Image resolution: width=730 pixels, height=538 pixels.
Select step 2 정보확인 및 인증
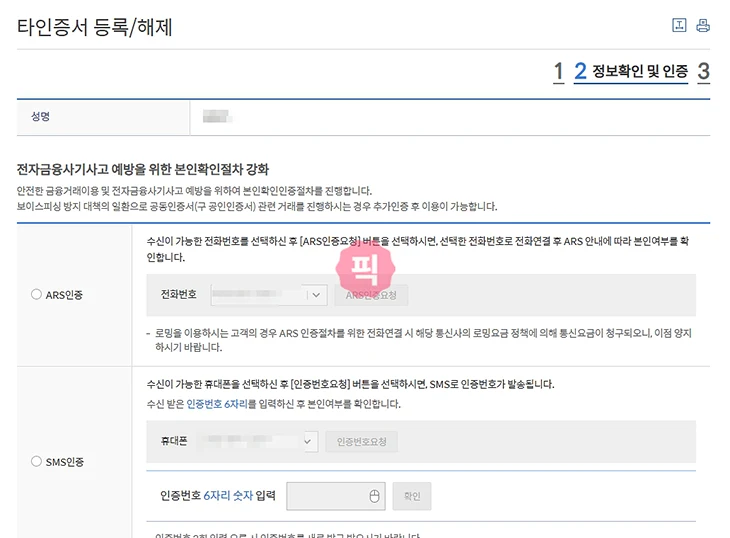point(631,71)
